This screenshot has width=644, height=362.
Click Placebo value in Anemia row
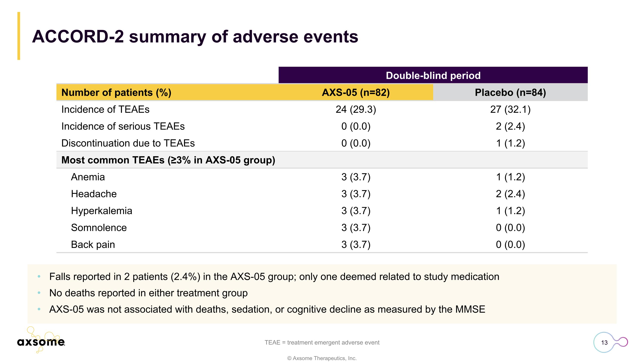(x=510, y=177)
